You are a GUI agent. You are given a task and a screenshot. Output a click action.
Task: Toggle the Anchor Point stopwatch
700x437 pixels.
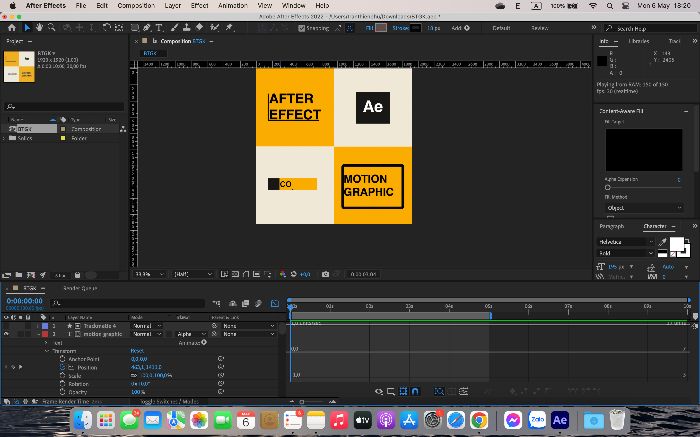tap(62, 359)
